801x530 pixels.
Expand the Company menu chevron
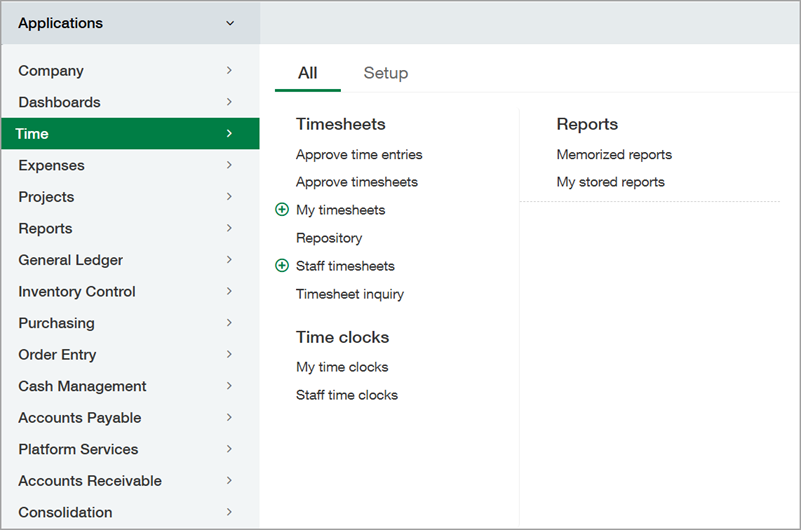229,71
